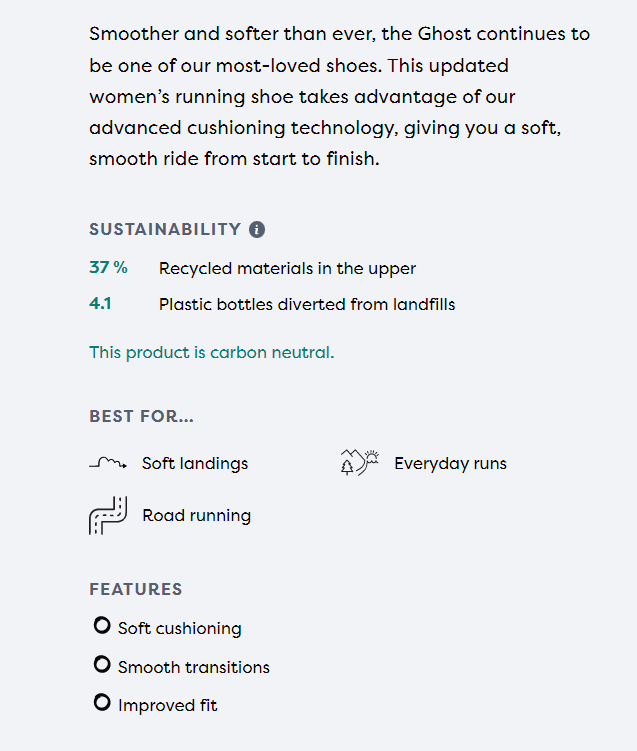Select the Improved fit circle bullet
Screen dimensions: 637x751
point(101,703)
